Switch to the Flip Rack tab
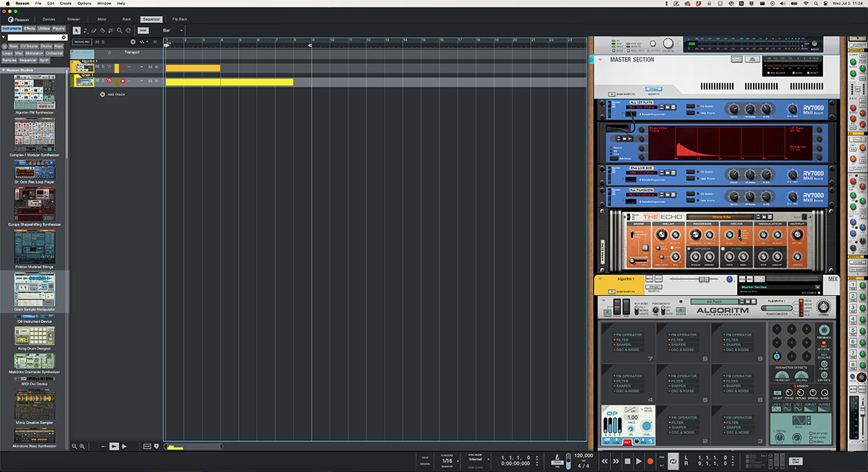Image resolution: width=868 pixels, height=472 pixels. 179,19
